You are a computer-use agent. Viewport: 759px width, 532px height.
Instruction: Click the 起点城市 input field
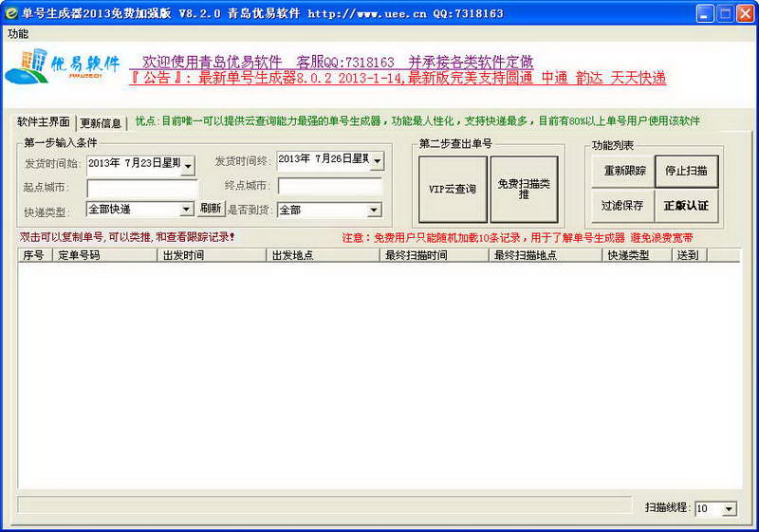pyautogui.click(x=143, y=189)
